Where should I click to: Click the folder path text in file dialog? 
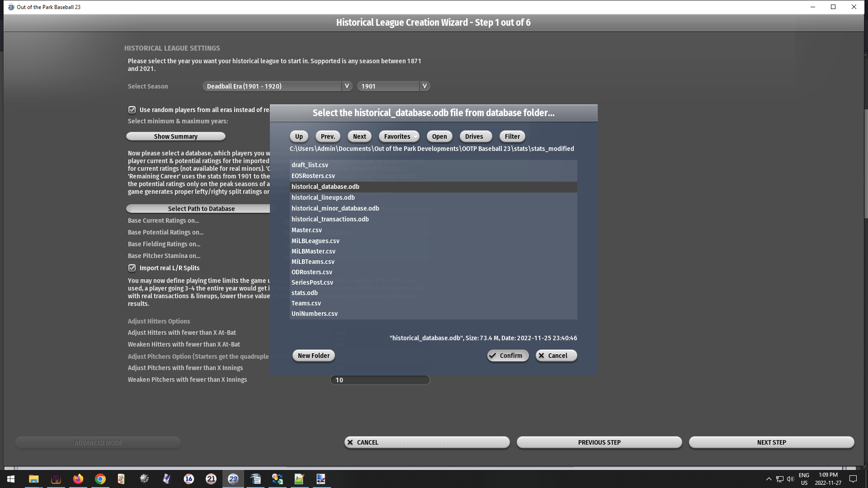tap(432, 149)
